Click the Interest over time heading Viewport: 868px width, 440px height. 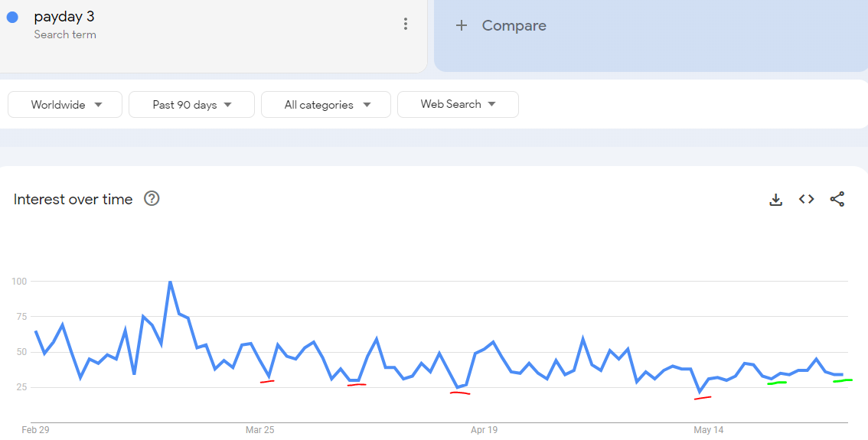click(73, 199)
